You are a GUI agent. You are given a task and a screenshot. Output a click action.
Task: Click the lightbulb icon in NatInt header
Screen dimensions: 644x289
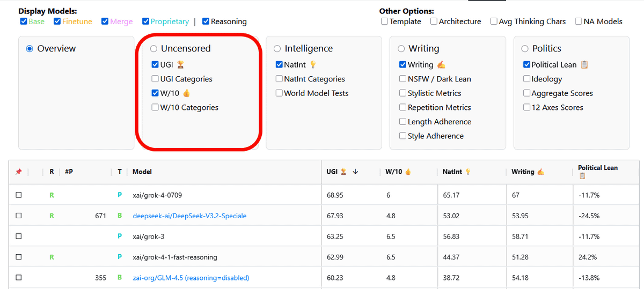[468, 172]
